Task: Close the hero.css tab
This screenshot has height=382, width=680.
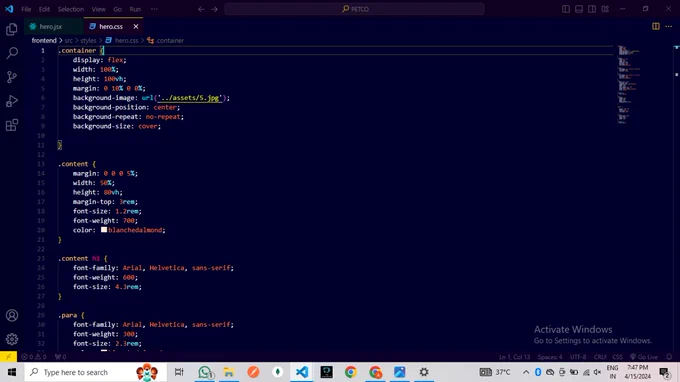Action: (136, 26)
